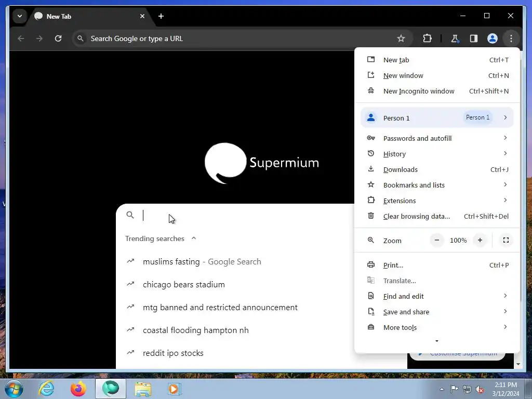Open Windows Explorer folder on taskbar
532x399 pixels.
click(x=143, y=389)
